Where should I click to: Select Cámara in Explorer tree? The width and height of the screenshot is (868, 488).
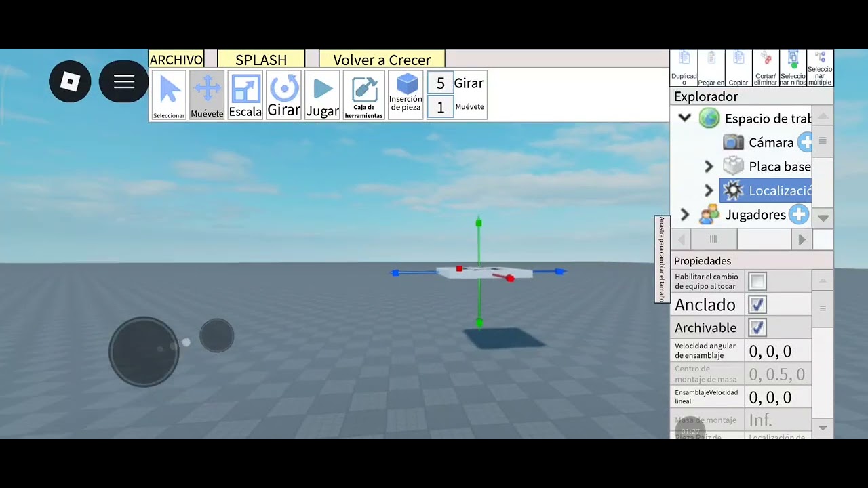[771, 142]
